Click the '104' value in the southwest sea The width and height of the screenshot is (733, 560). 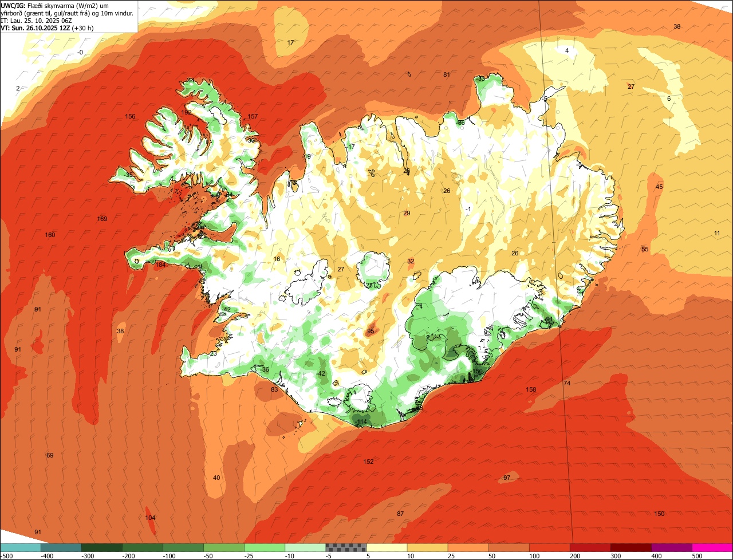point(150,518)
